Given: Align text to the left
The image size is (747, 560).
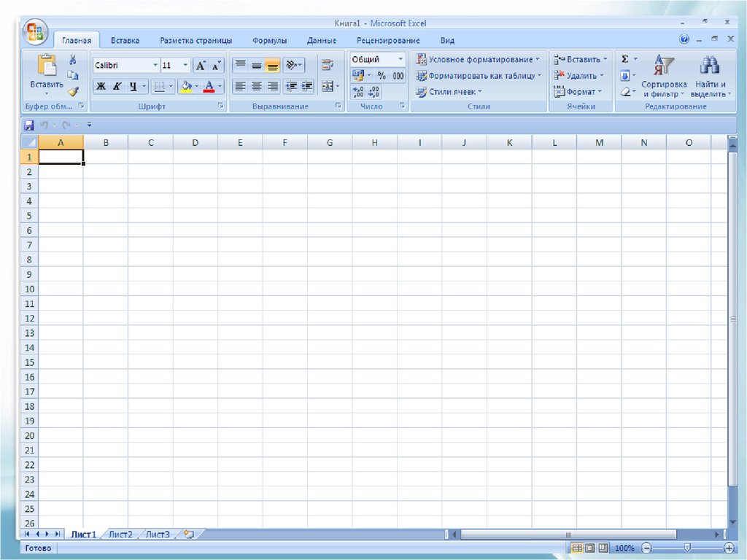Looking at the screenshot, I should [241, 86].
